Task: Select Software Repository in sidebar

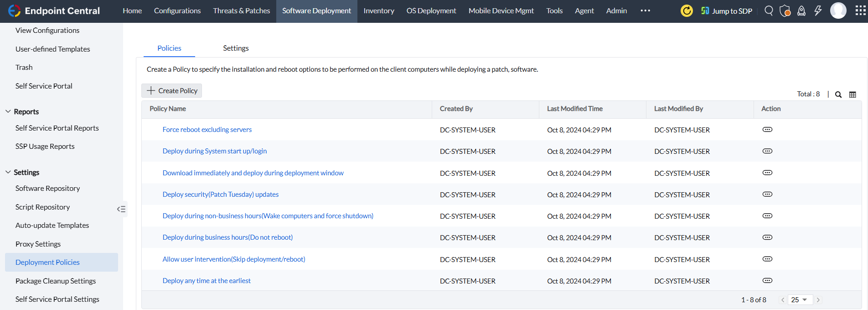Action: click(x=47, y=188)
